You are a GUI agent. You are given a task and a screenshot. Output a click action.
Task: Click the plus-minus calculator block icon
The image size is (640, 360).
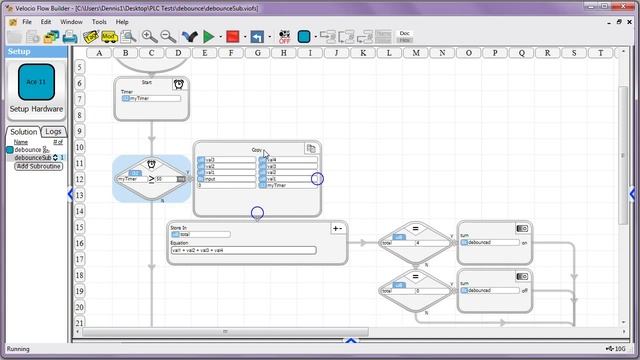click(337, 228)
